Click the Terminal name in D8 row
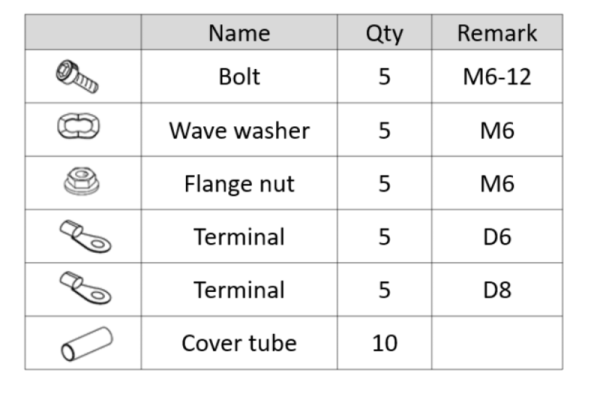600x409 pixels. click(239, 290)
